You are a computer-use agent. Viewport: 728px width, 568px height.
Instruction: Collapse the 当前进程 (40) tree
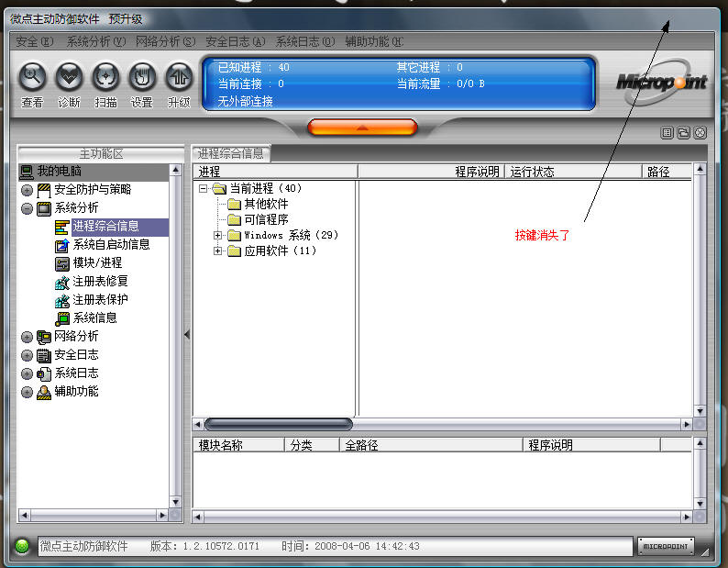point(203,189)
